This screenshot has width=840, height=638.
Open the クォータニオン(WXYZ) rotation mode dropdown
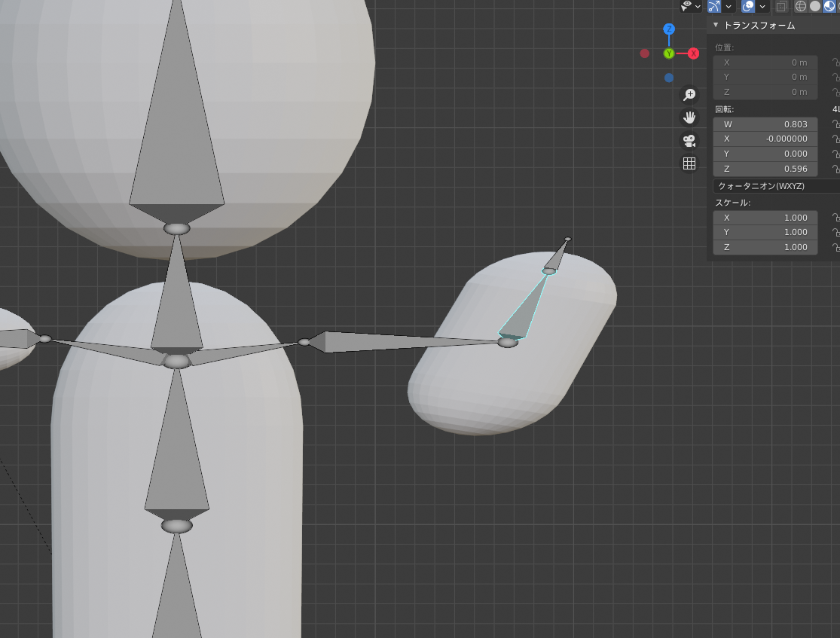[x=776, y=186]
